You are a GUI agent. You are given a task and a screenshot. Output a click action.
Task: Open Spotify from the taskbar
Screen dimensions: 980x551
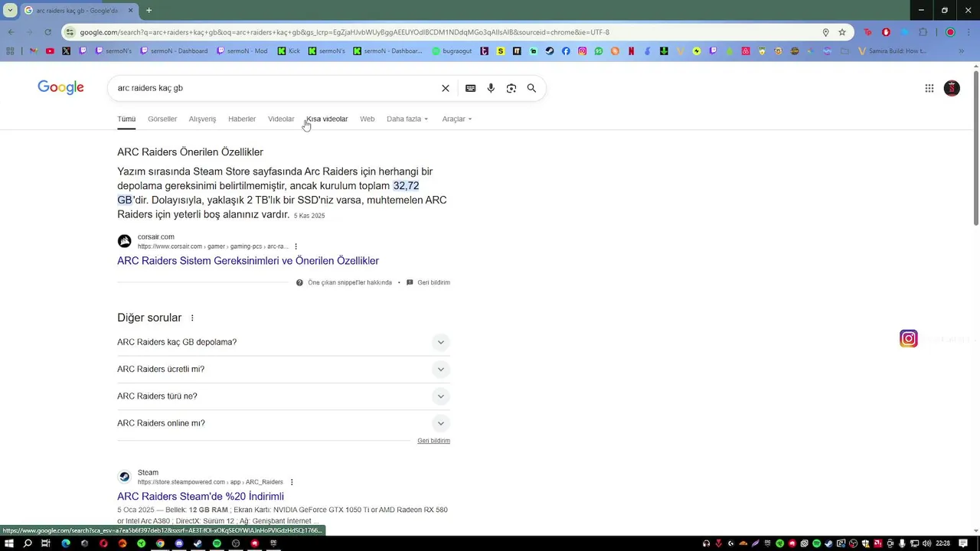pos(217,543)
